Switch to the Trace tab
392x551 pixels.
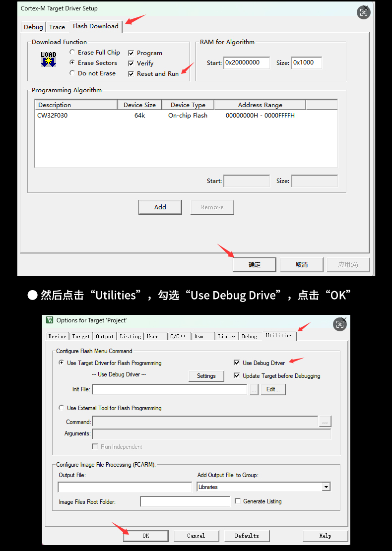[x=57, y=27]
